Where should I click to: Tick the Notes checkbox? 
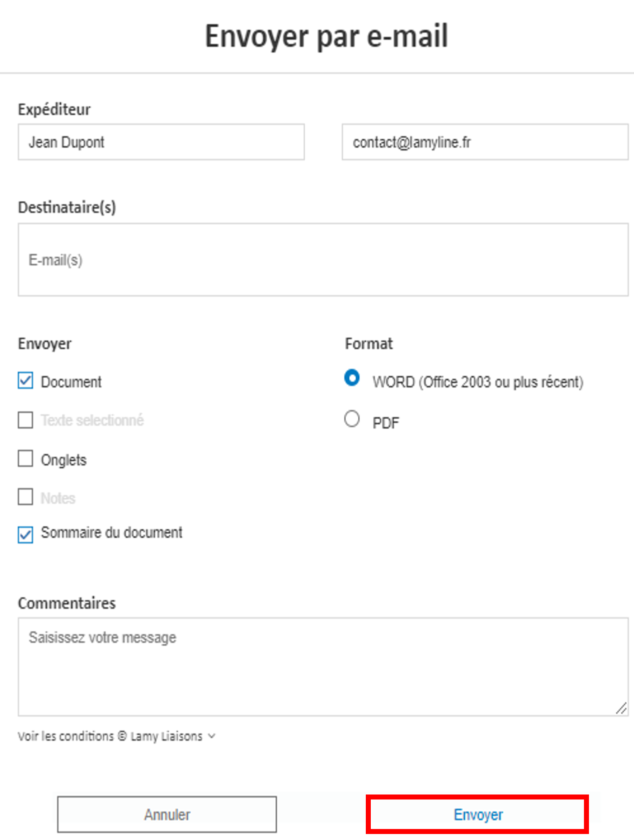tap(26, 497)
